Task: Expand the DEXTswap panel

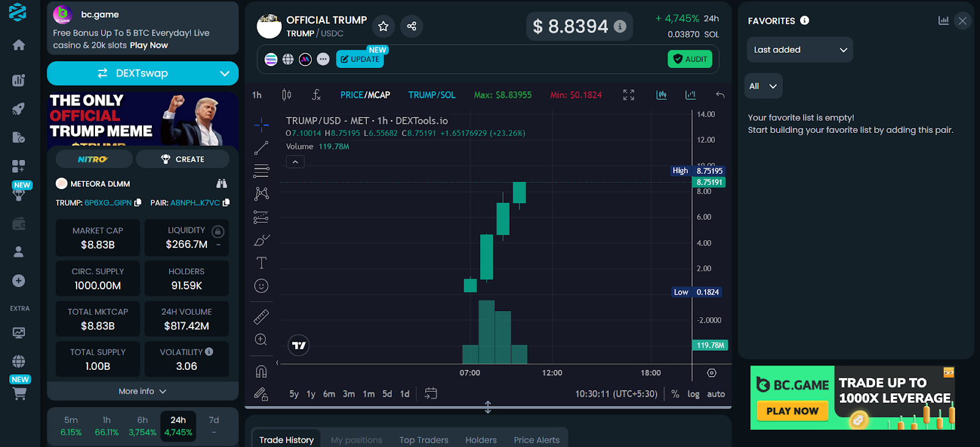Action: tap(143, 73)
